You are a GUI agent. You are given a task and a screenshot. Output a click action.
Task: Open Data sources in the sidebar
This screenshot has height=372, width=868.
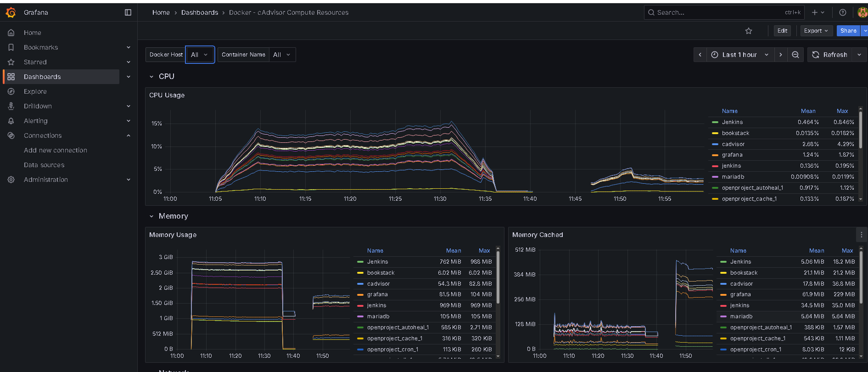coord(44,165)
